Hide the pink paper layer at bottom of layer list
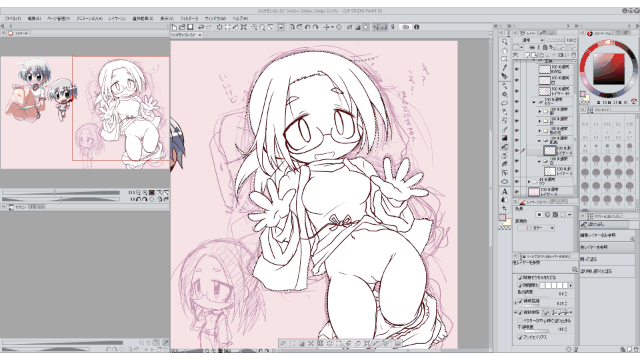 [517, 191]
